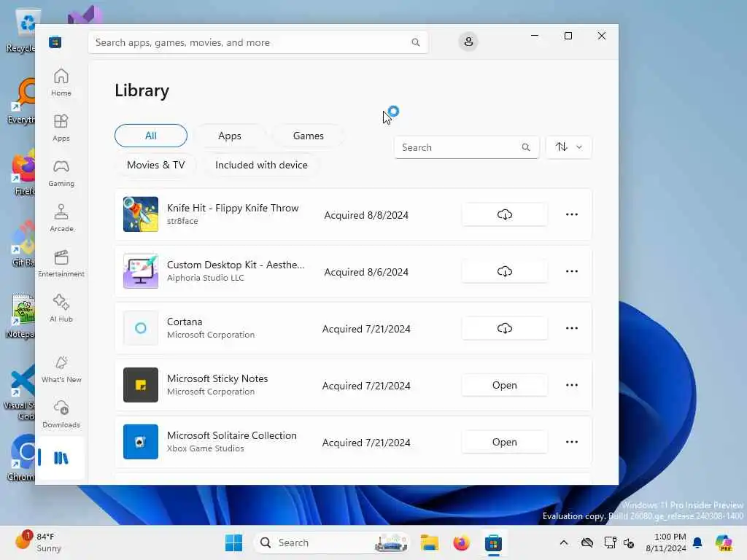Click the Microsoft Sticky Notes thumbnail
Image resolution: width=747 pixels, height=560 pixels.
point(141,385)
